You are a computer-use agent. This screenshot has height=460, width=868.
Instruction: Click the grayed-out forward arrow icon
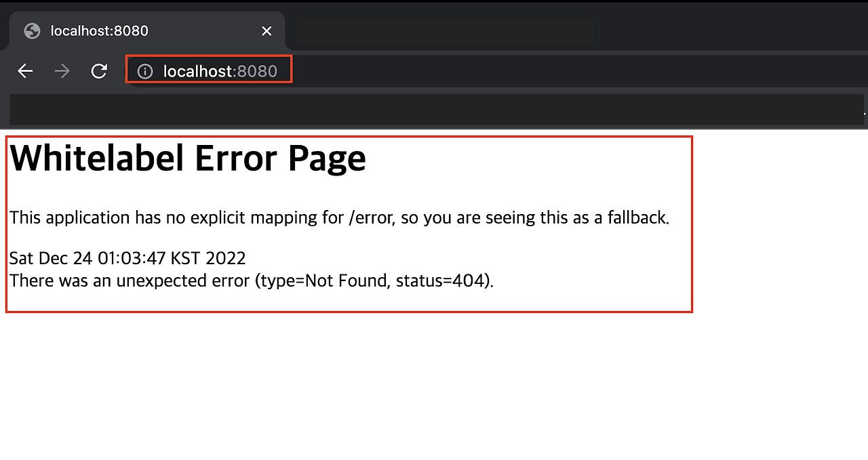(62, 70)
